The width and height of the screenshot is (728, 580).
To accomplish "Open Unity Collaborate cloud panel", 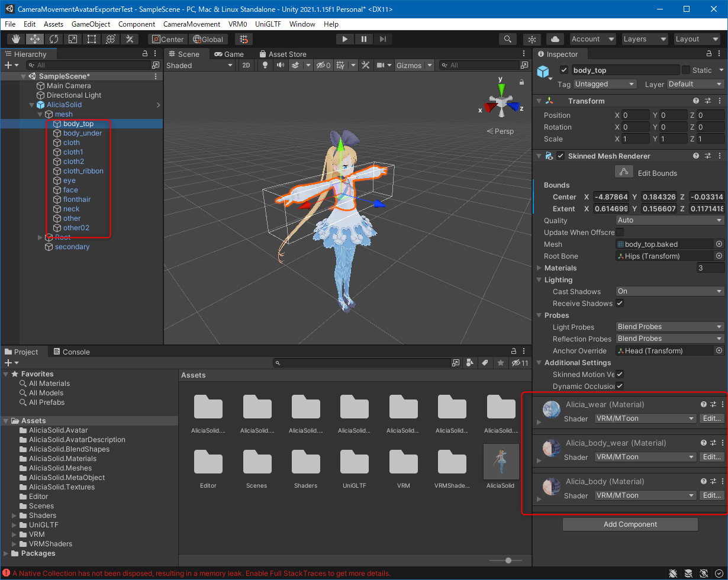I will [554, 39].
